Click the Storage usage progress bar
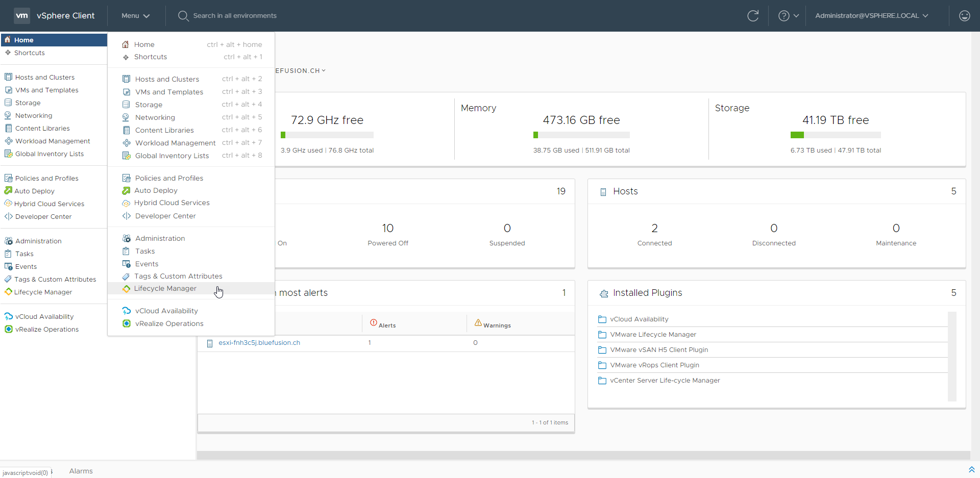The height and width of the screenshot is (478, 980). (x=835, y=135)
